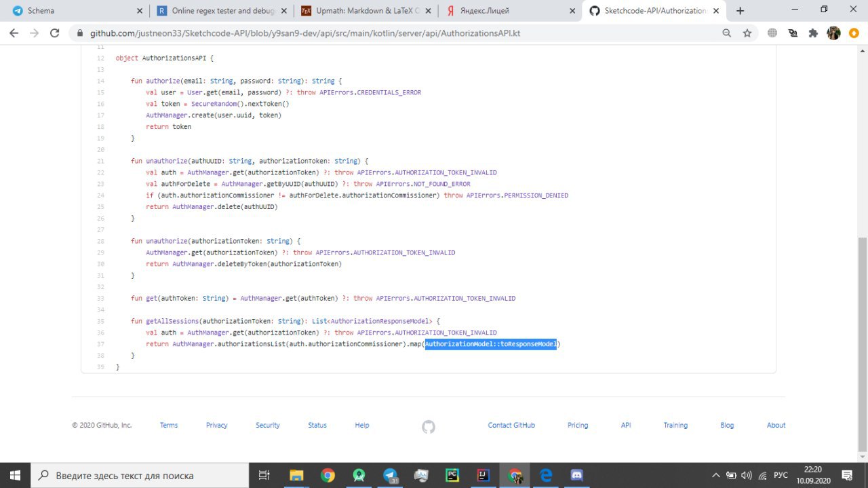Close the Schema tab
Image resolution: width=868 pixels, height=488 pixels.
tap(139, 11)
